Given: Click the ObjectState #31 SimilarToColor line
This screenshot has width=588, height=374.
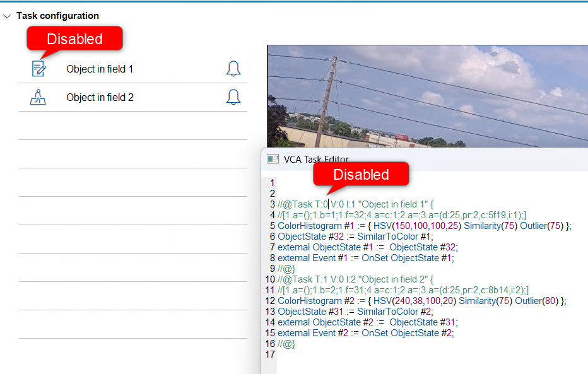Looking at the screenshot, I should (x=355, y=312).
